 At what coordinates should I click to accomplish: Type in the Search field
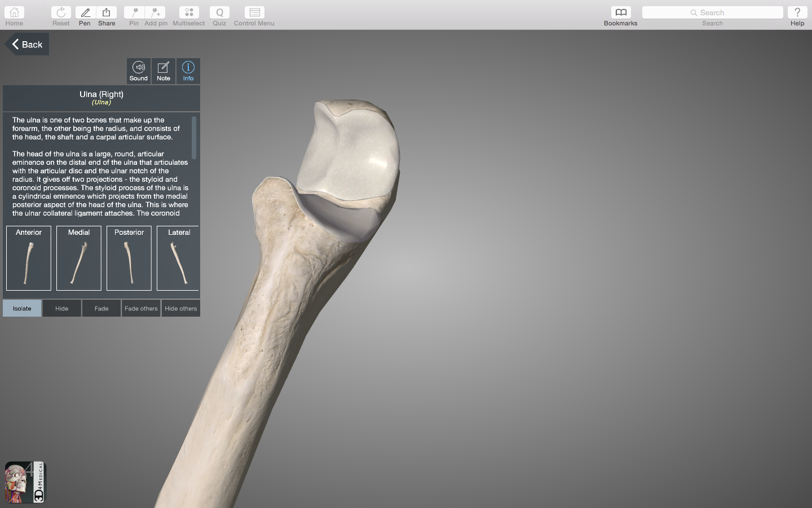point(712,12)
